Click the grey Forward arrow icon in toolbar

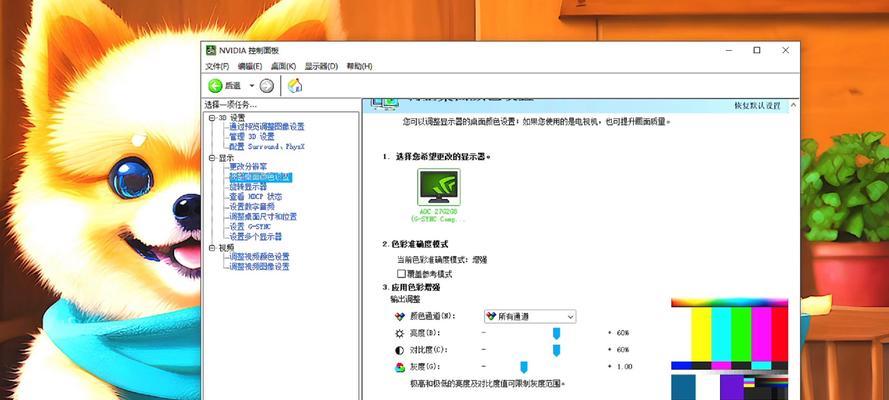pos(266,86)
